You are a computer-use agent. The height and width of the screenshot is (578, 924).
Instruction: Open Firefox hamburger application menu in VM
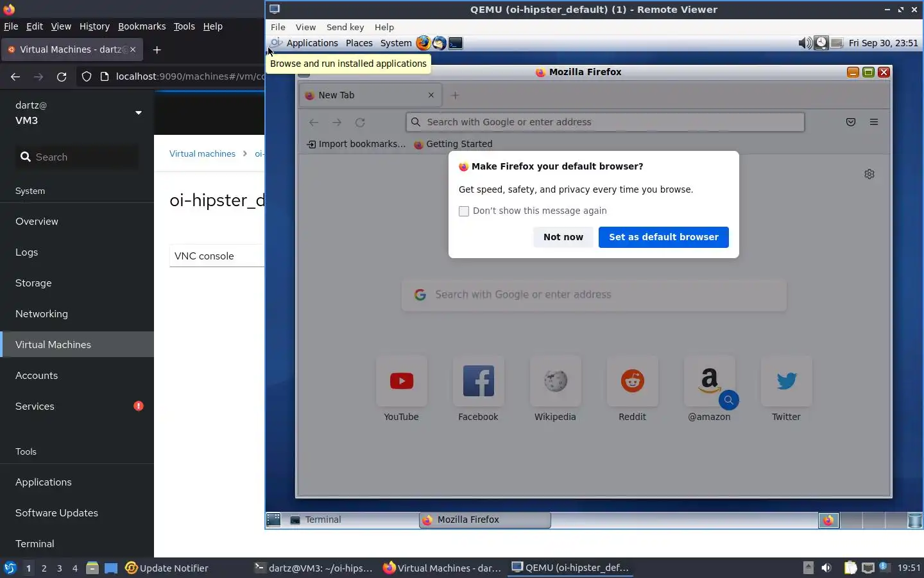(x=874, y=122)
